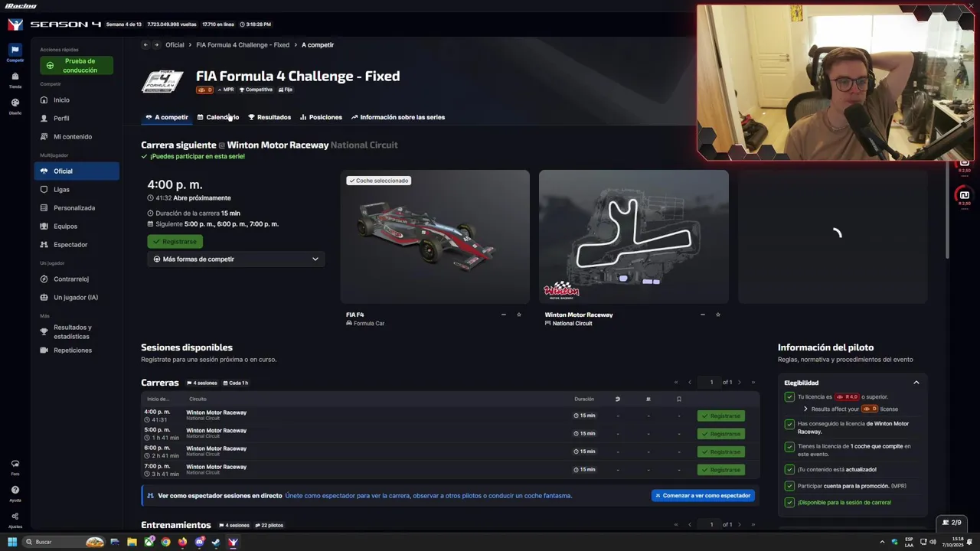This screenshot has width=980, height=551.
Task: Open Steam from the taskbar
Action: tap(216, 542)
